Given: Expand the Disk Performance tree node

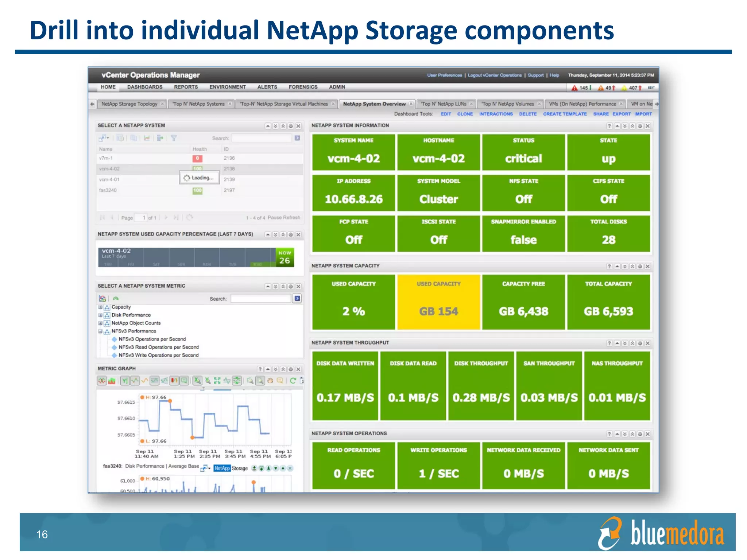Looking at the screenshot, I should 100,315.
